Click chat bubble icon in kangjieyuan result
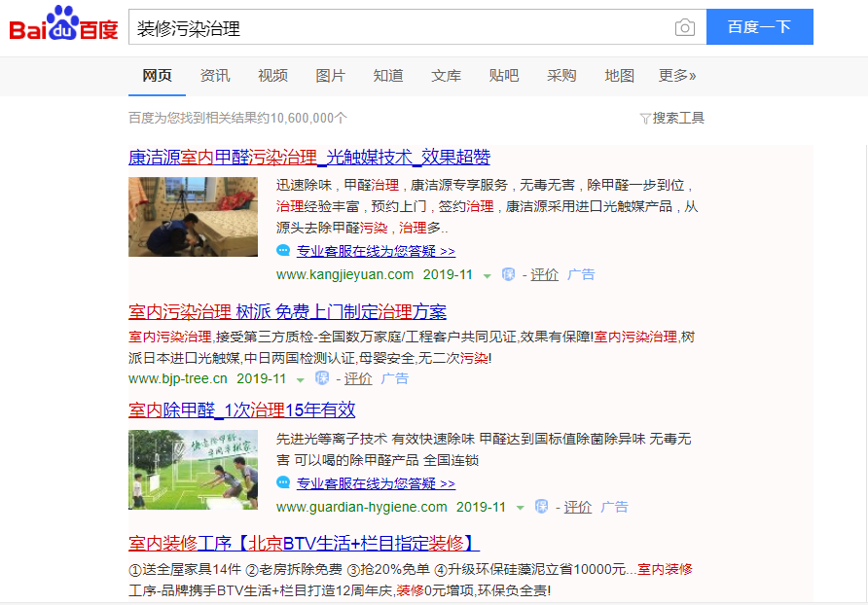Screen dimensions: 868x605 click(x=283, y=251)
